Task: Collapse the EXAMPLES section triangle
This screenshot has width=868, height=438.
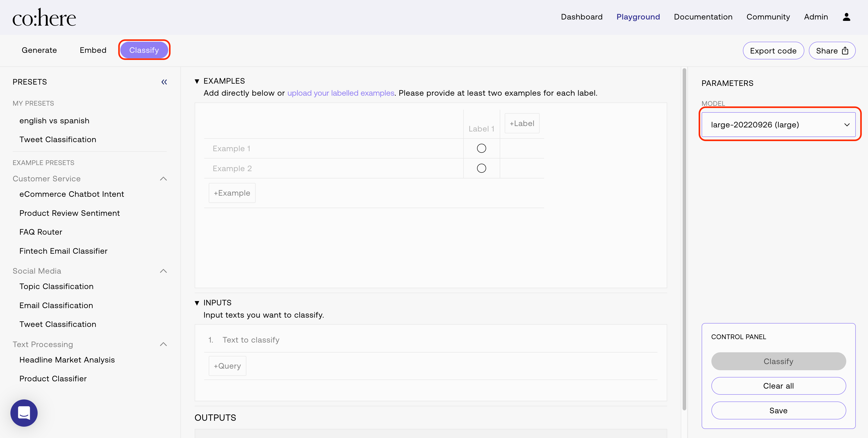Action: click(197, 81)
